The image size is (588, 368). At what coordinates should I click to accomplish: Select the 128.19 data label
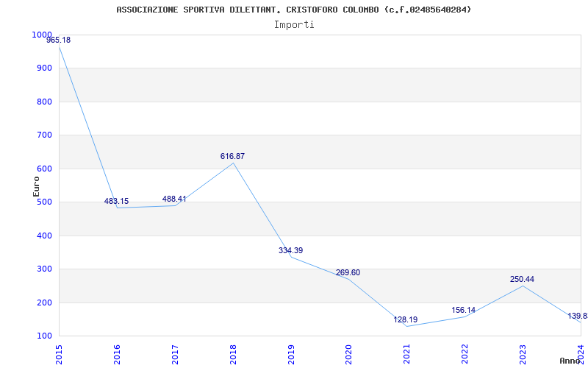point(406,320)
